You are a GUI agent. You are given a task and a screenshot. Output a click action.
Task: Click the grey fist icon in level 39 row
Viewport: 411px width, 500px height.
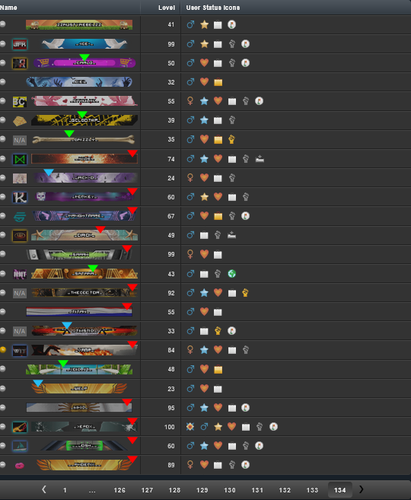pos(232,120)
